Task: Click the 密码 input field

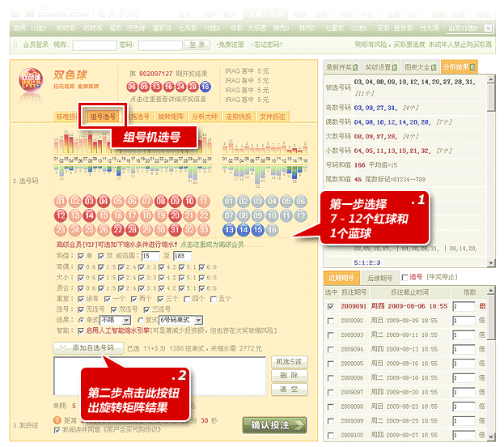Action: pyautogui.click(x=160, y=45)
